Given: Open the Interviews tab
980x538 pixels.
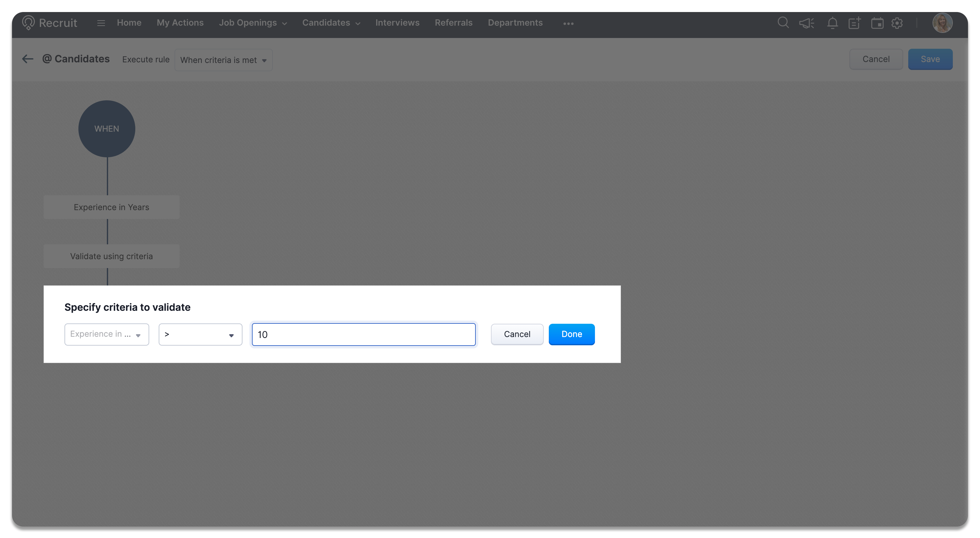Looking at the screenshot, I should click(397, 23).
